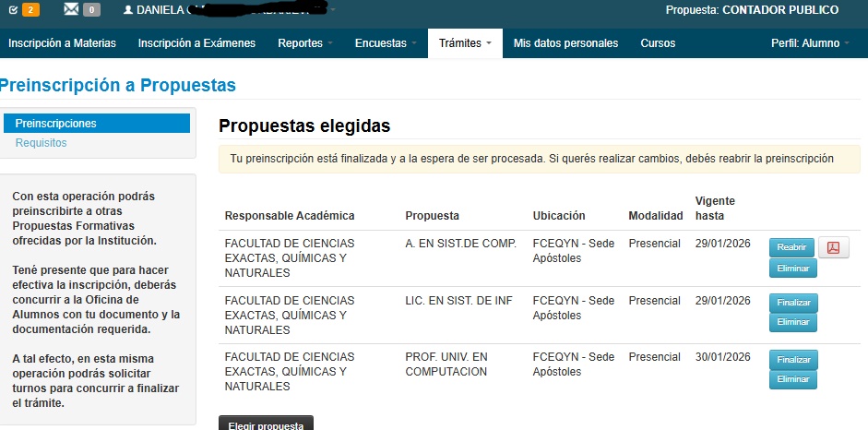Select Preinscripciones in the sidebar
The image size is (868, 430).
pos(97,124)
